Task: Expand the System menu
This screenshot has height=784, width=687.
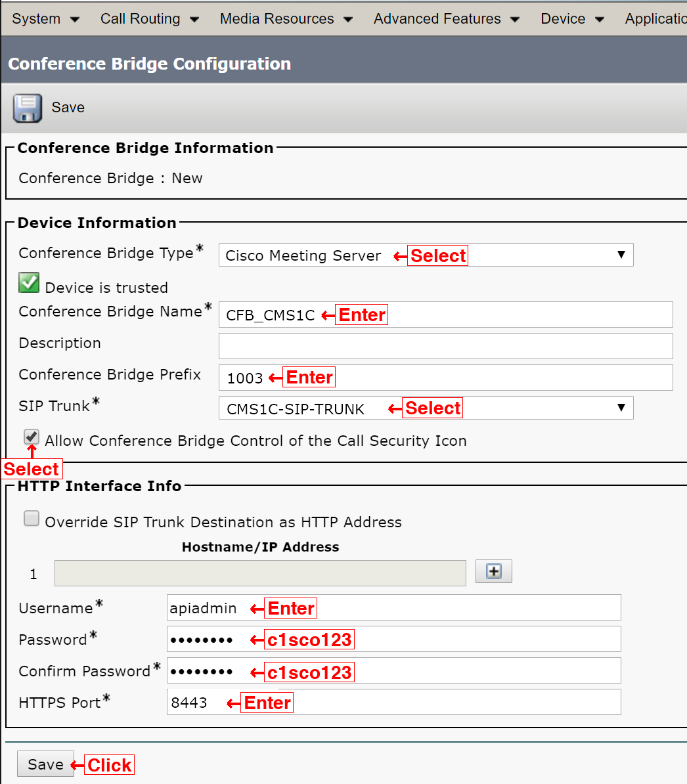Action: (x=45, y=19)
